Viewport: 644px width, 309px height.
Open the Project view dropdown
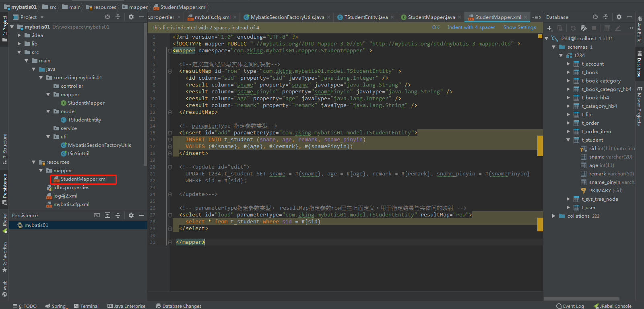click(x=42, y=17)
